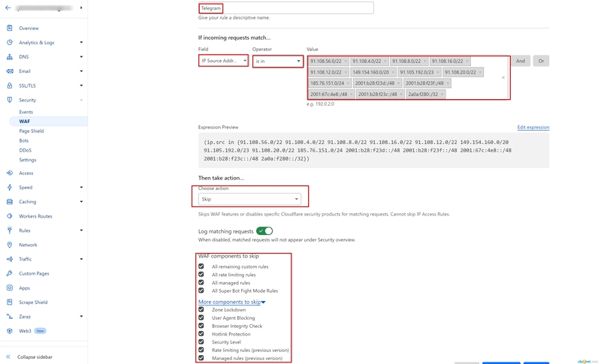Click the Access icon in the sidebar
601x364 pixels.
coord(10,173)
